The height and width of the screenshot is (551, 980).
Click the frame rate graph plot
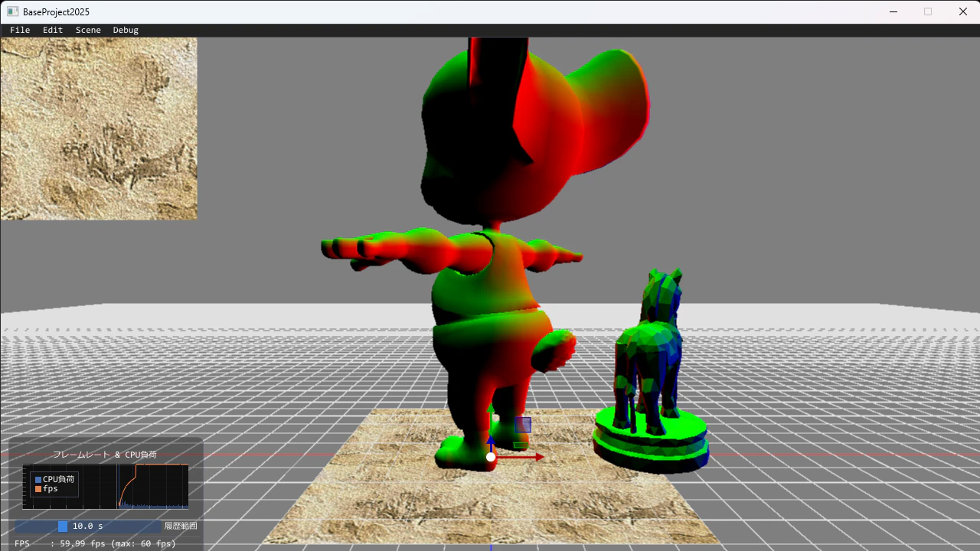(x=106, y=486)
